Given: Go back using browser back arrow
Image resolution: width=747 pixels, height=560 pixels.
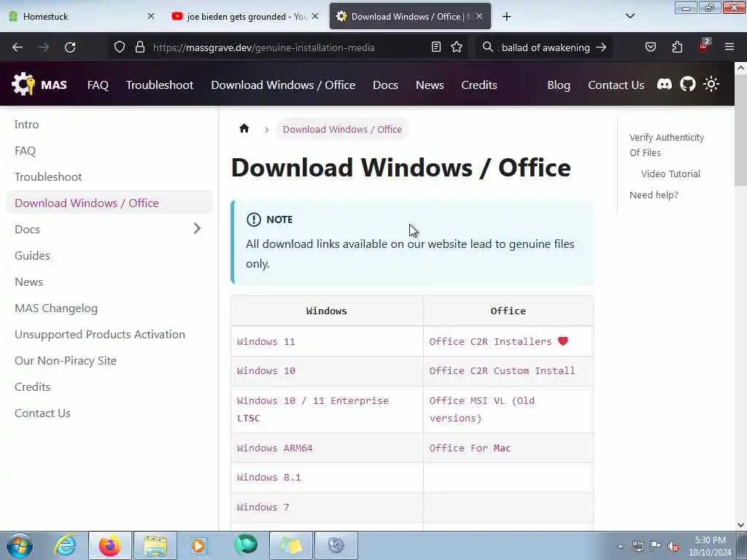Looking at the screenshot, I should [18, 47].
